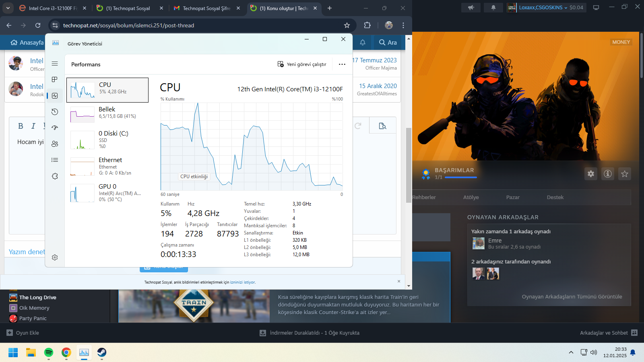The image size is (644, 362).
Task: Toggle favorite star for the game in Steam
Action: [x=625, y=174]
